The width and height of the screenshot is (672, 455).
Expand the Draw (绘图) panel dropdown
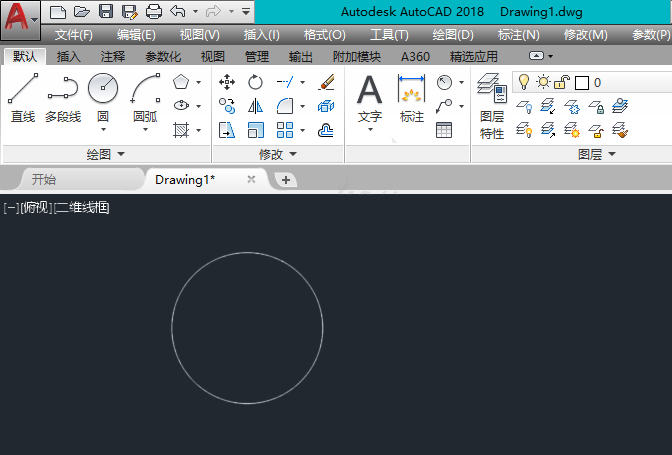[105, 154]
